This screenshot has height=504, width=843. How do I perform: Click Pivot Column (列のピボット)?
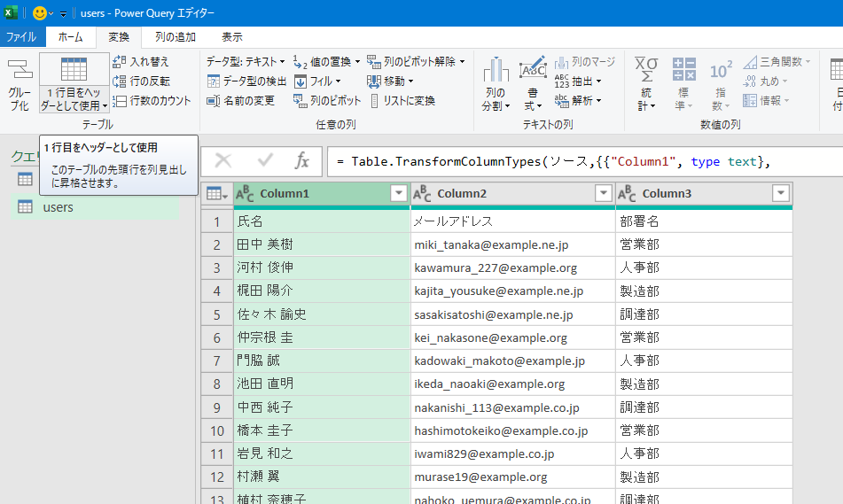[327, 100]
